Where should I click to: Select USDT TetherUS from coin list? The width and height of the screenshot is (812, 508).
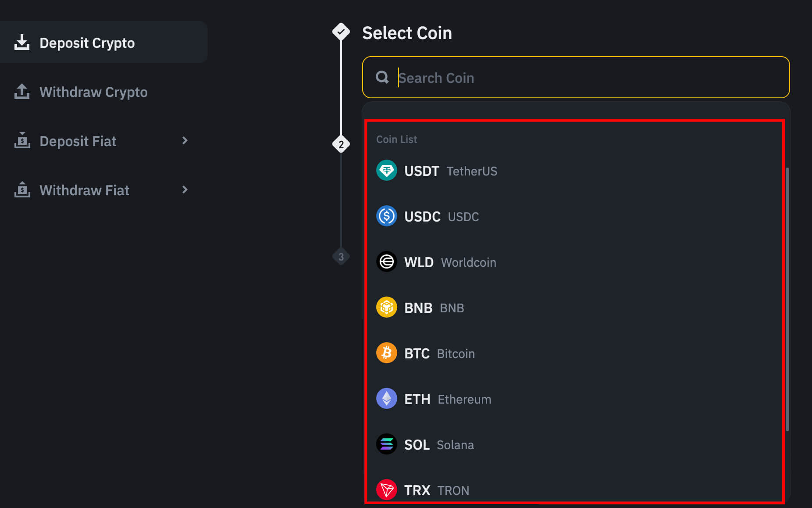pos(450,171)
